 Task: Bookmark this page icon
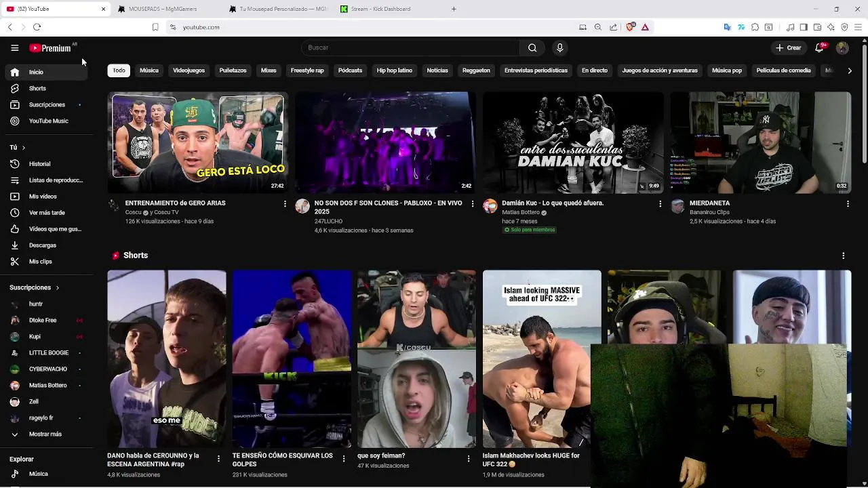coord(155,27)
